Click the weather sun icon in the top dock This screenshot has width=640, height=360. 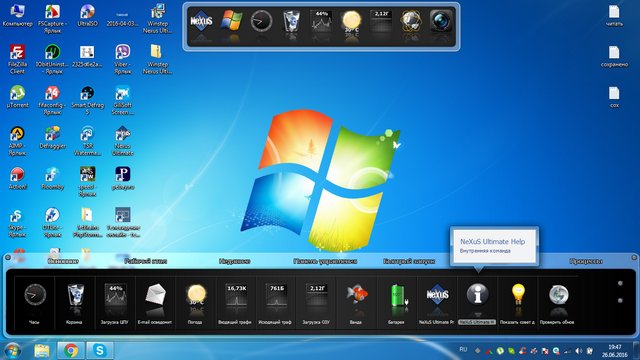point(351,21)
